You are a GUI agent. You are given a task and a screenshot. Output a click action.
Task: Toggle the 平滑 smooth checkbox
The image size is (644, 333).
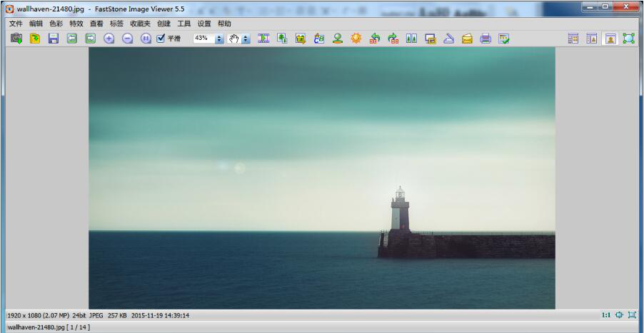(x=161, y=39)
